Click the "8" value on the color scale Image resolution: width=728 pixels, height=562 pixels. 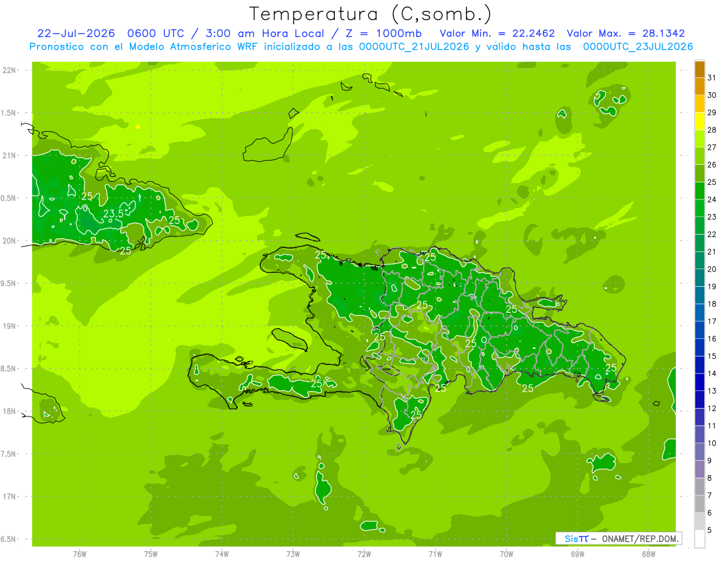710,478
